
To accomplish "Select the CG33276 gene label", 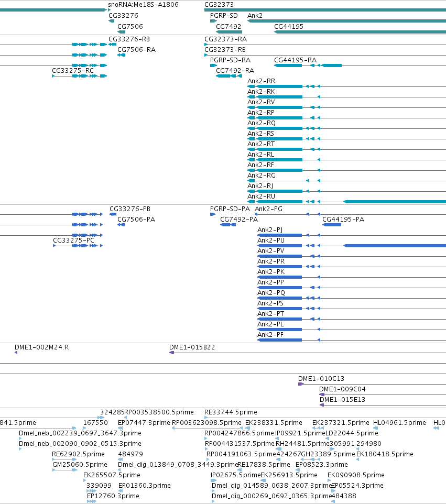I will tap(124, 16).
